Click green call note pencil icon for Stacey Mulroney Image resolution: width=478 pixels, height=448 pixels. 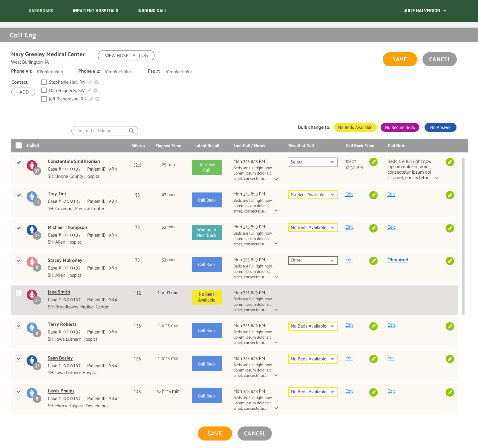[x=450, y=261]
